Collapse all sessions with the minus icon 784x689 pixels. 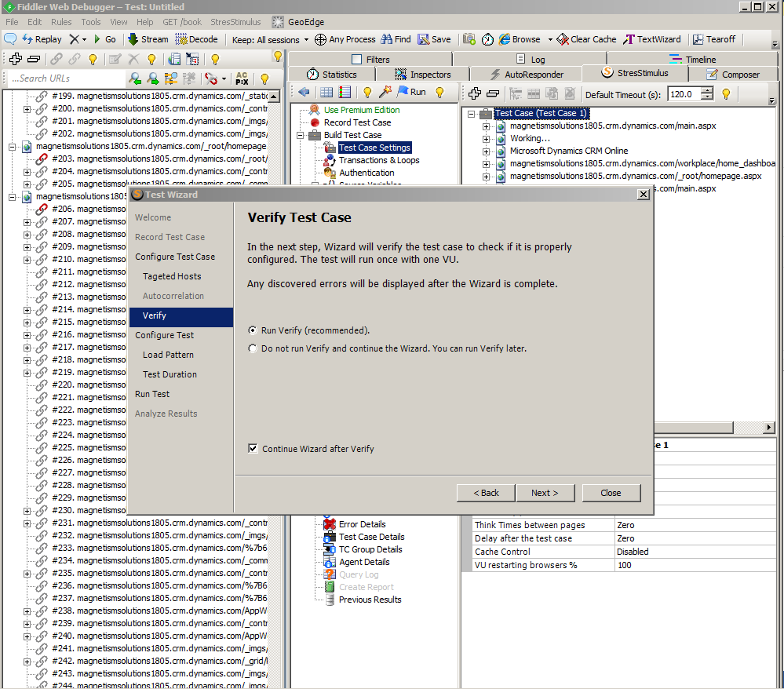tap(34, 59)
